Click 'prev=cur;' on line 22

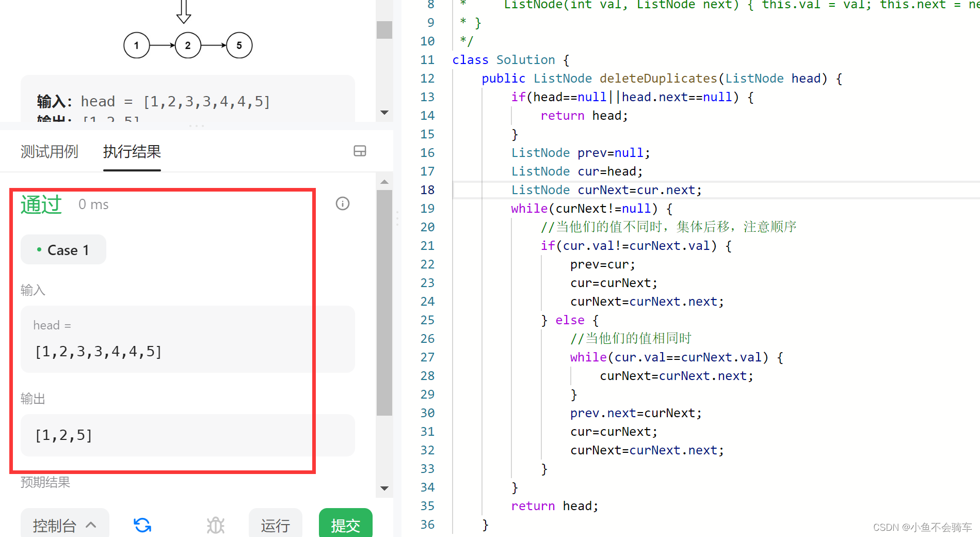[x=603, y=264]
